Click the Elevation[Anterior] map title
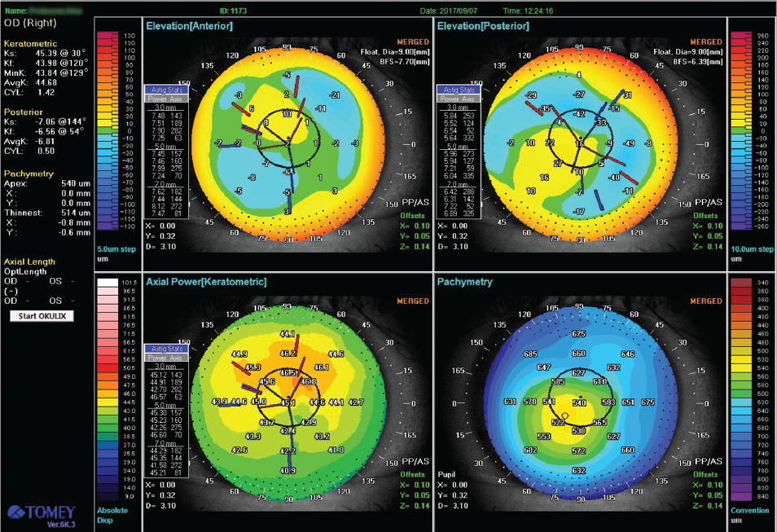The image size is (777, 532). pyautogui.click(x=189, y=27)
